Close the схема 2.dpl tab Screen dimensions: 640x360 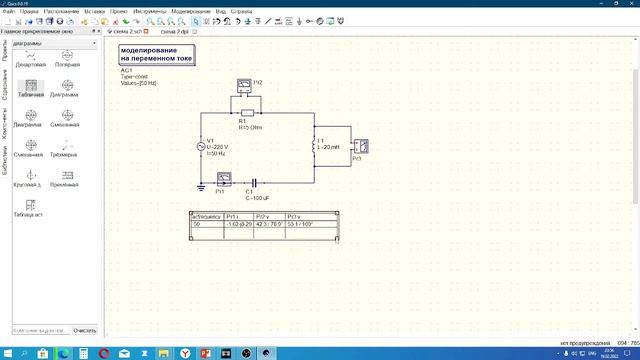(x=195, y=31)
